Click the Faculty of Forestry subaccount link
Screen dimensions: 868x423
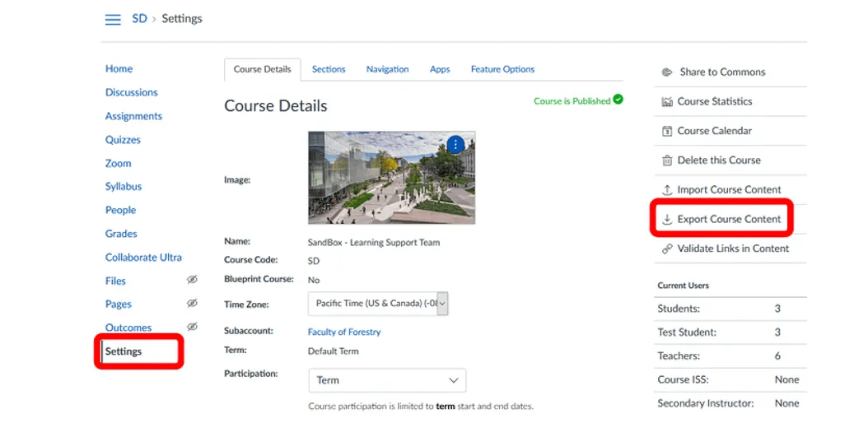[344, 332]
